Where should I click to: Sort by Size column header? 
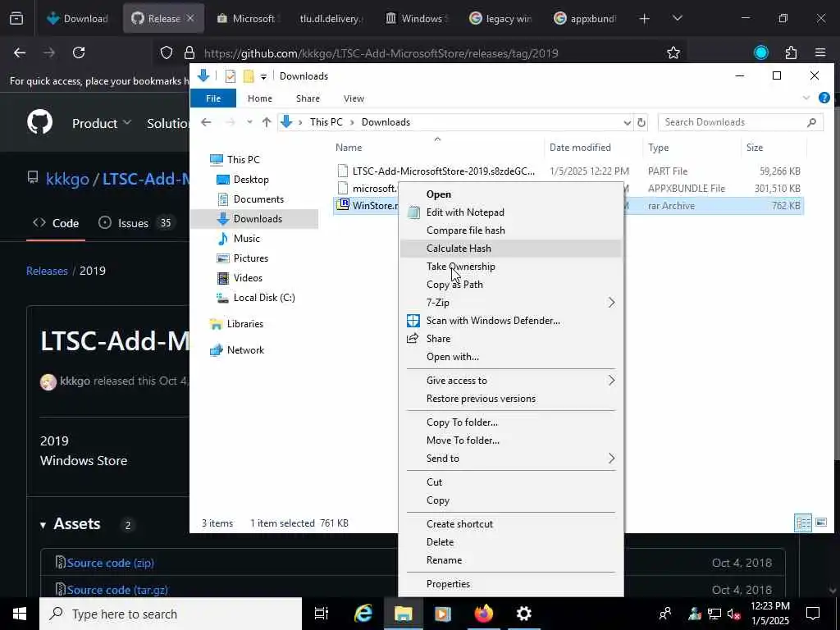[x=755, y=148]
